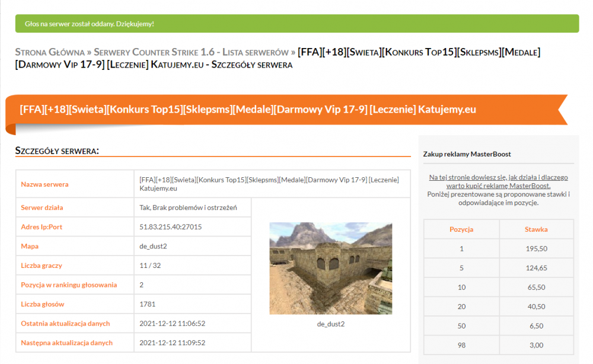Click the 'Liczba głosów' label

(42, 304)
